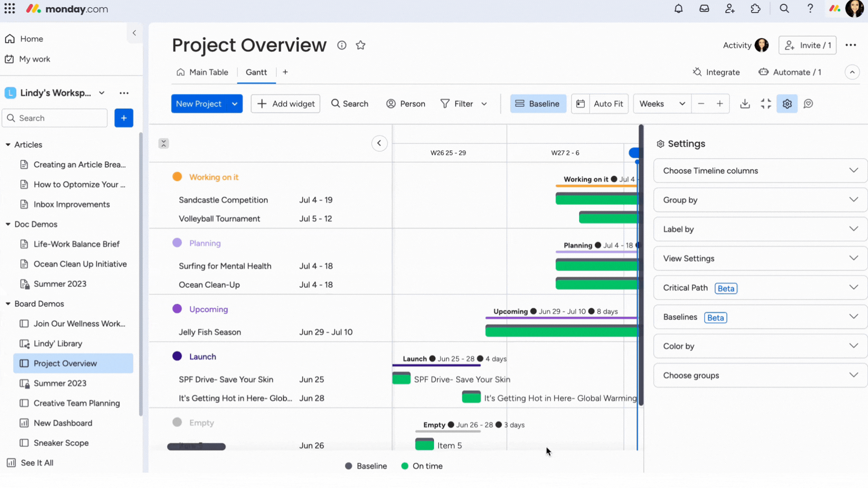Open the inbox icon in the top bar

tap(704, 9)
